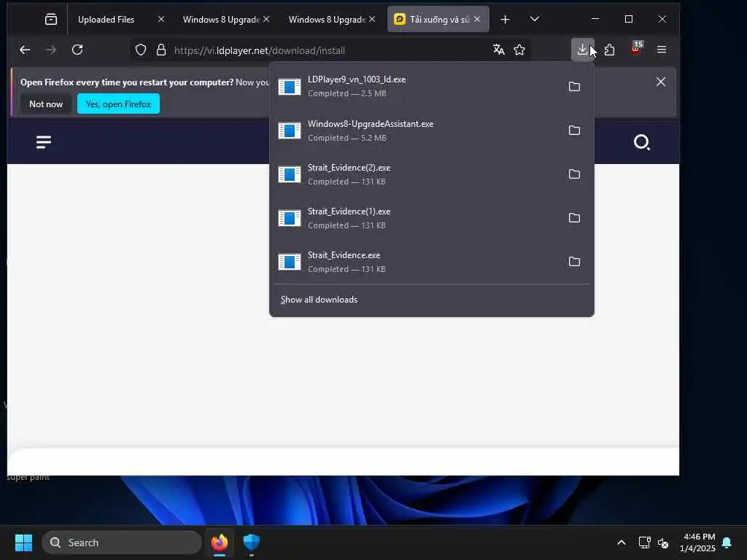This screenshot has width=747, height=560.
Task: Close the Uploaded Files tab
Action: click(161, 19)
